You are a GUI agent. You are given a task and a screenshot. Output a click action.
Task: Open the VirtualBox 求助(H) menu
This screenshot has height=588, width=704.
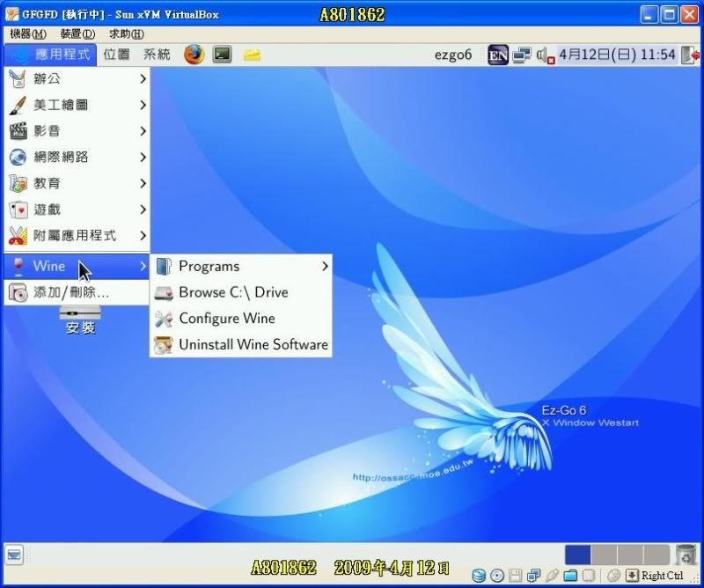126,33
